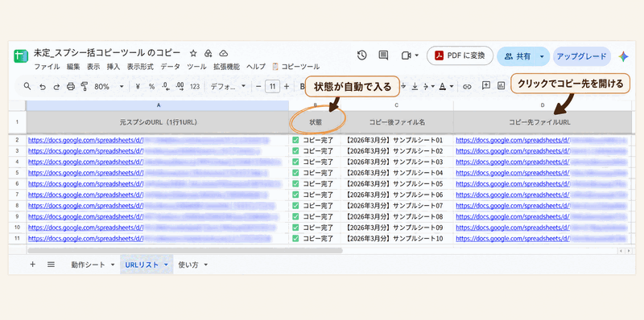The height and width of the screenshot is (320, 644).
Task: Open the 123 number format menu
Action: click(195, 87)
